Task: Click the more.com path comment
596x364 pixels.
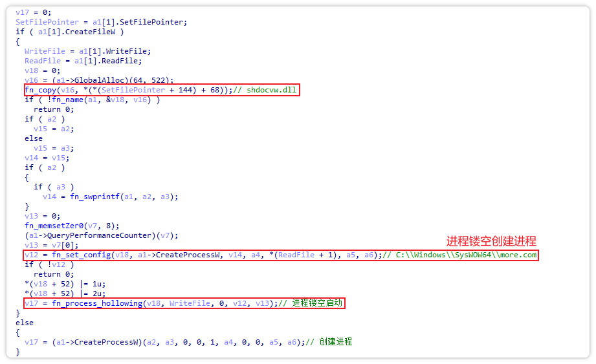Action: pyautogui.click(x=461, y=255)
